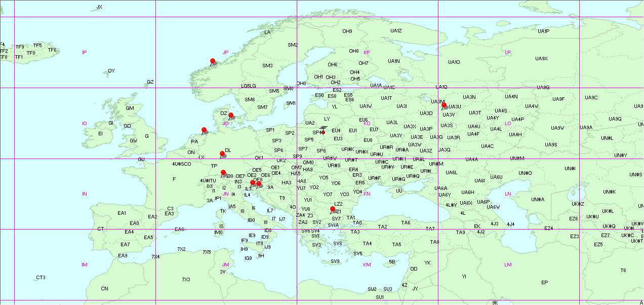Click the magenta IM grid label near Spain
Screen dimensions: 644x305
(x=85, y=265)
